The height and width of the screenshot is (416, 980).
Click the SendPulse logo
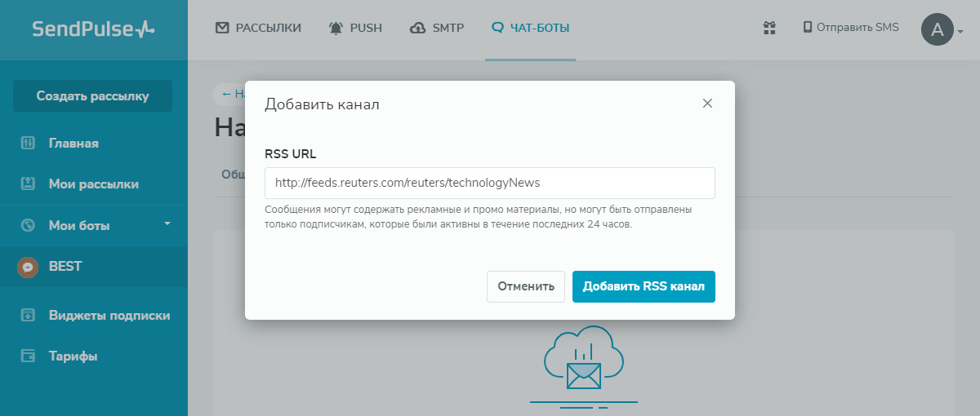point(93,29)
